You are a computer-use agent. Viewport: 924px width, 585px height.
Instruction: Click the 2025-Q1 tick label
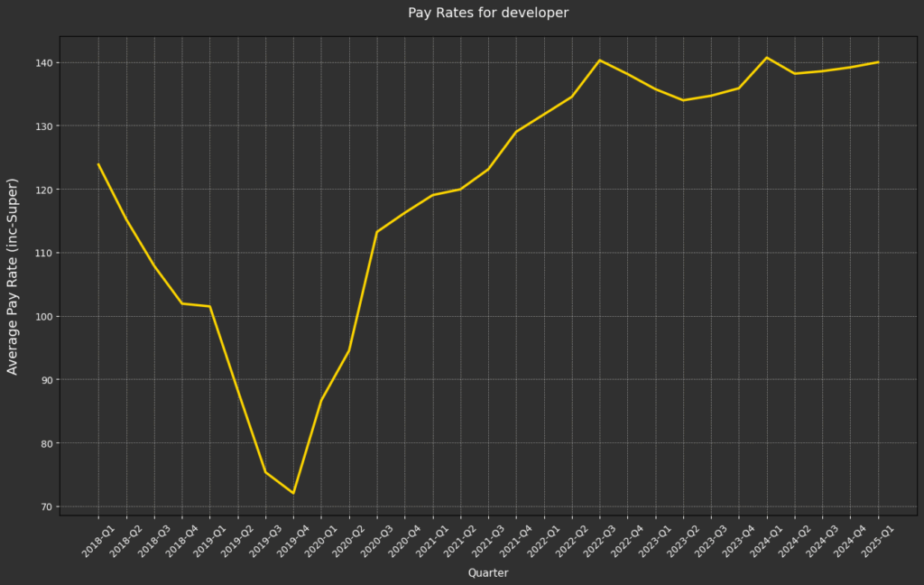coord(878,542)
